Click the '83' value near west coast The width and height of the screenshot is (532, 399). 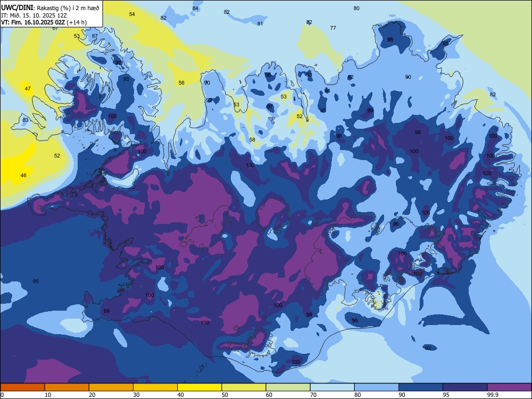pyautogui.click(x=26, y=120)
